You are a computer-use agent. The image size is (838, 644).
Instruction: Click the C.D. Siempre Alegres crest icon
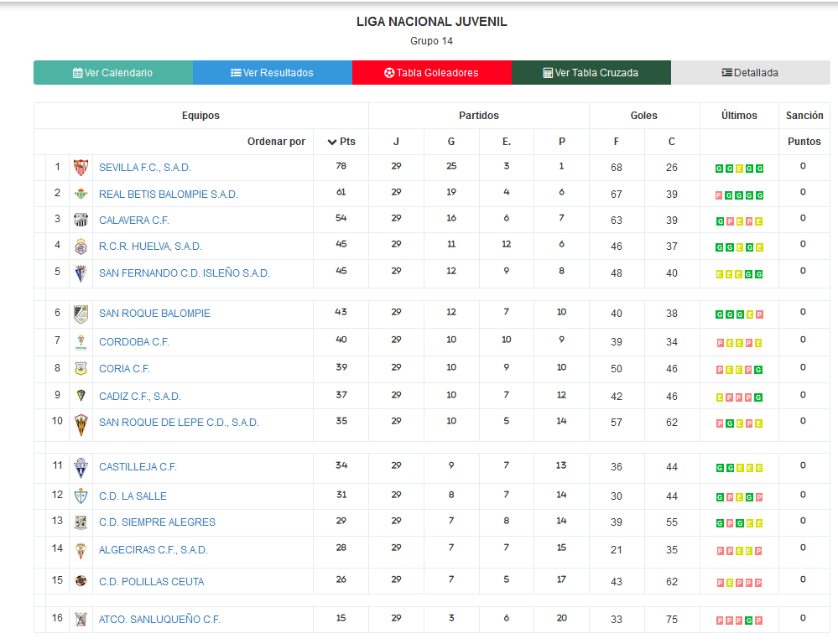[x=81, y=522]
